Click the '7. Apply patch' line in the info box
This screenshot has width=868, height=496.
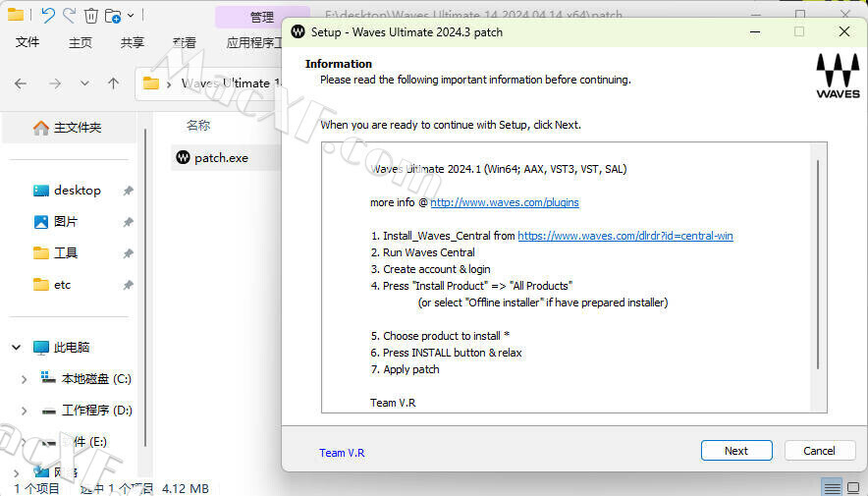[x=406, y=369]
